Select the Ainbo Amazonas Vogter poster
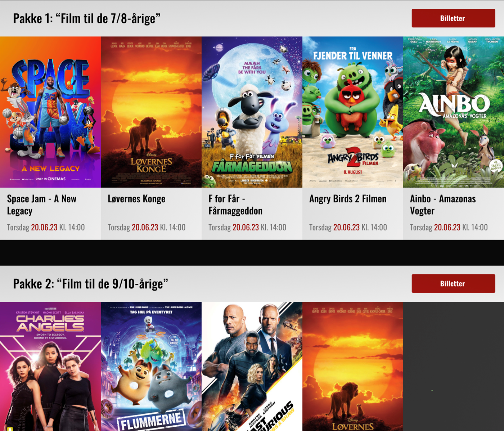 click(454, 112)
